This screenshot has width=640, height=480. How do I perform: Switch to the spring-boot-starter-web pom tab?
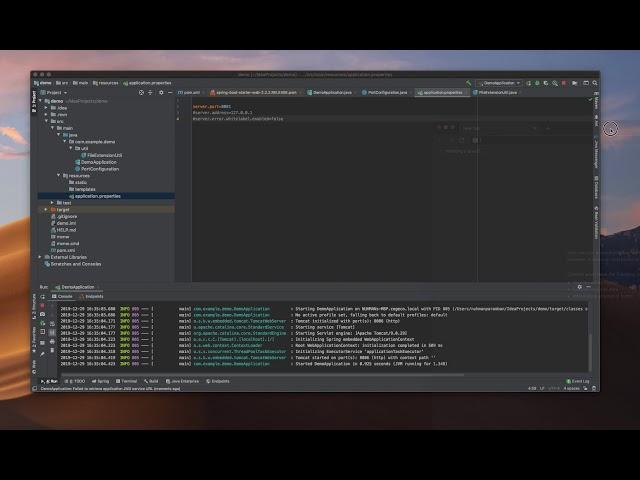click(x=253, y=93)
